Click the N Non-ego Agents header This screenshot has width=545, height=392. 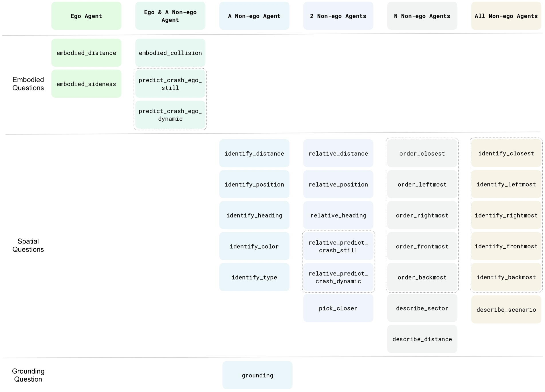[422, 16]
